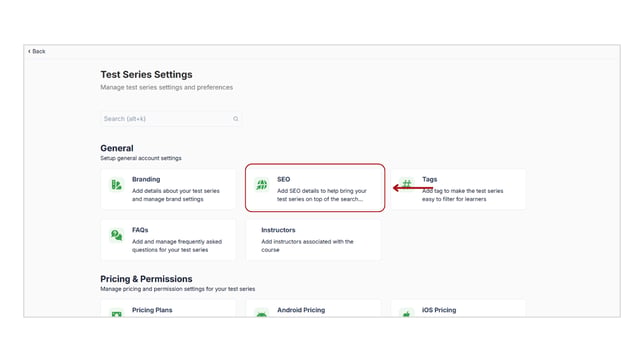Open the Instructors settings card
The height and width of the screenshot is (362, 644).
click(313, 240)
